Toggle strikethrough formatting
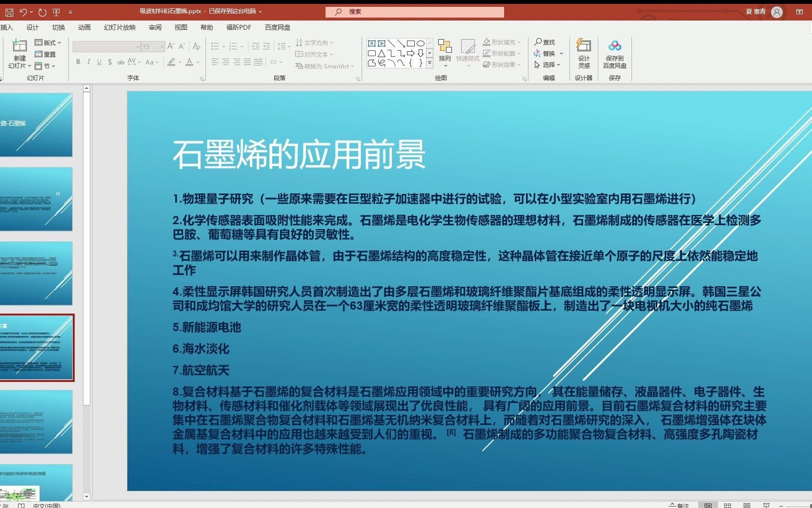Viewport: 812px width, 508px height. (x=121, y=62)
